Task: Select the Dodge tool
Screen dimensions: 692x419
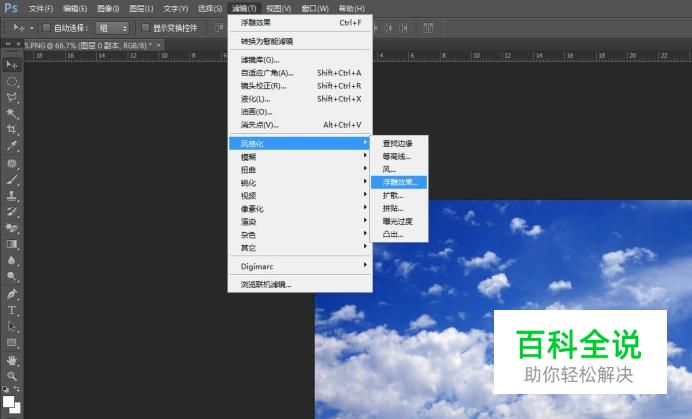Action: click(x=11, y=276)
